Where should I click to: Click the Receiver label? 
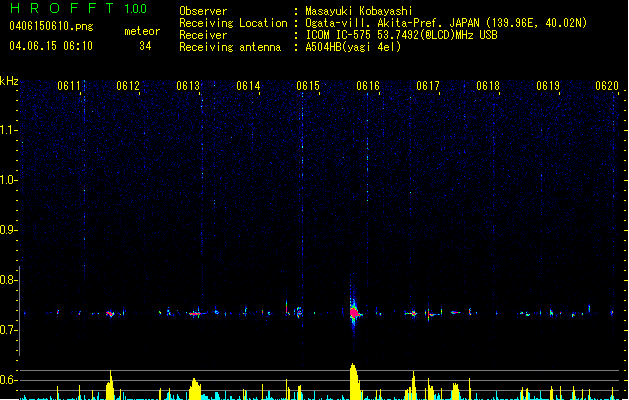coord(203,35)
